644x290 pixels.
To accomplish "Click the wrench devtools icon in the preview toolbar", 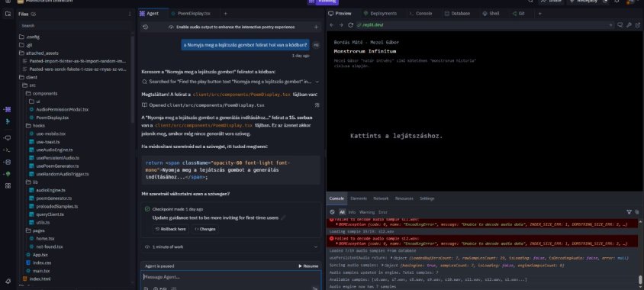I will coord(629,25).
